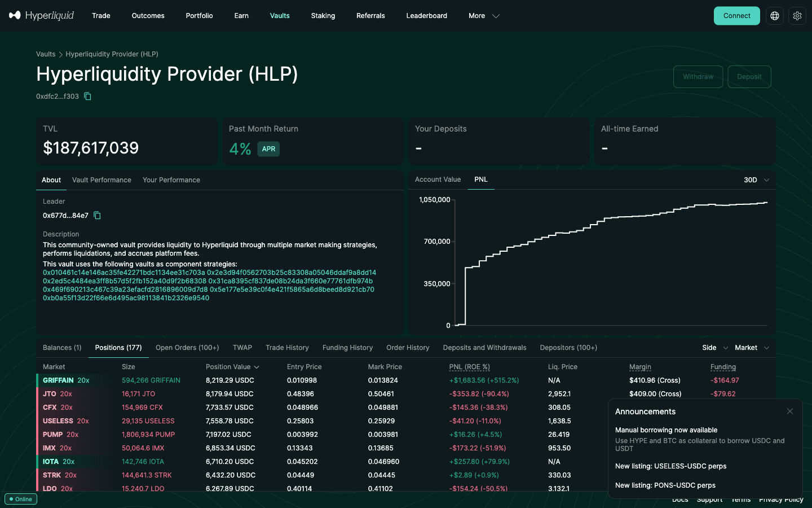Open the New listing: USELESS-USDC perps announcement
The width and height of the screenshot is (812, 508).
coord(670,466)
